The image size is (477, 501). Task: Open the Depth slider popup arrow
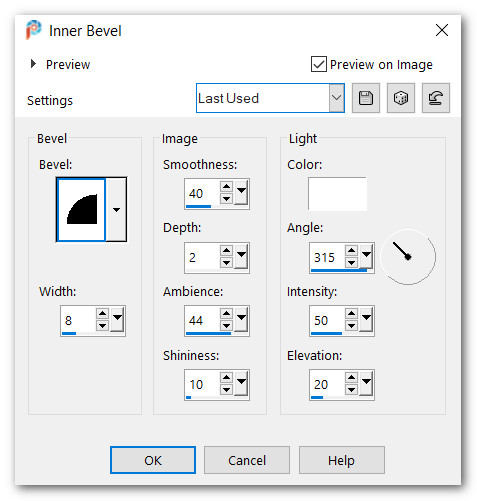click(x=241, y=256)
